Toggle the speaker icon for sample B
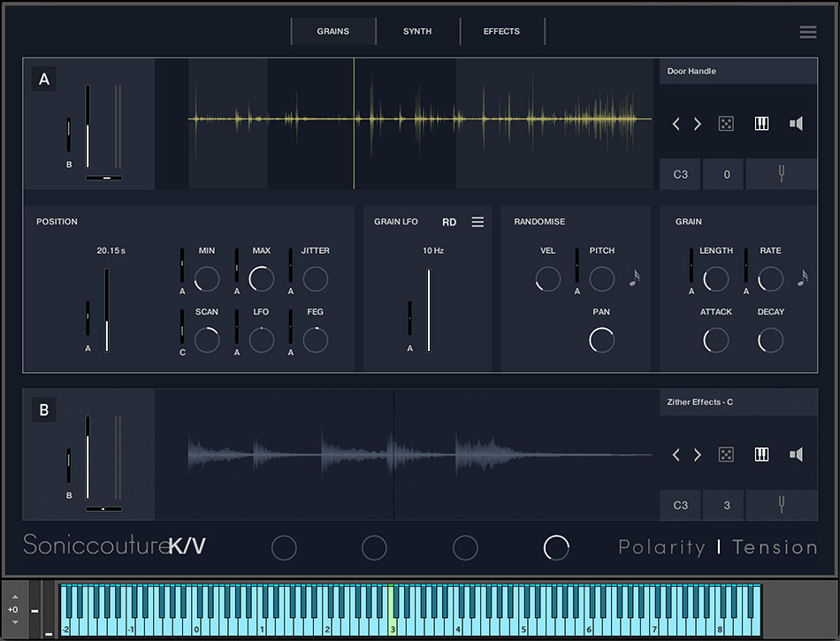840x641 pixels. click(796, 454)
